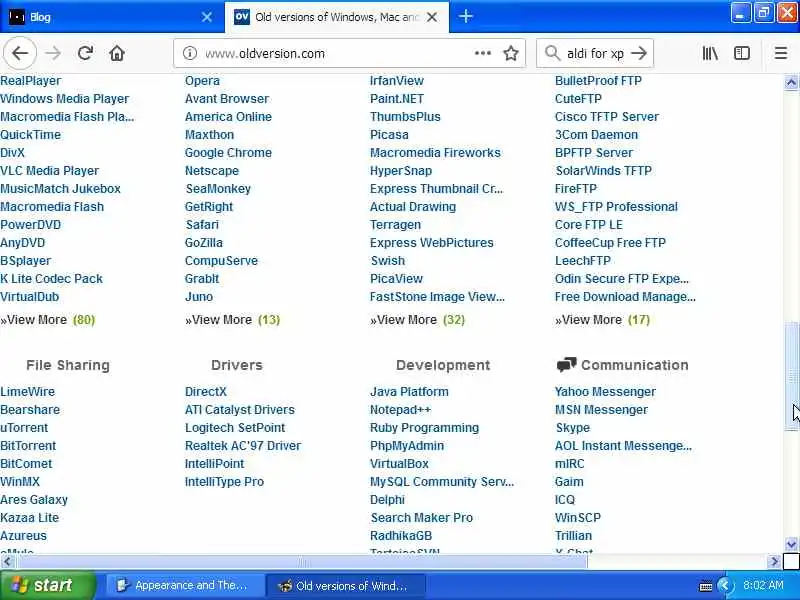Expand hidden system tray icons arrow
The image size is (800, 600).
tap(723, 585)
